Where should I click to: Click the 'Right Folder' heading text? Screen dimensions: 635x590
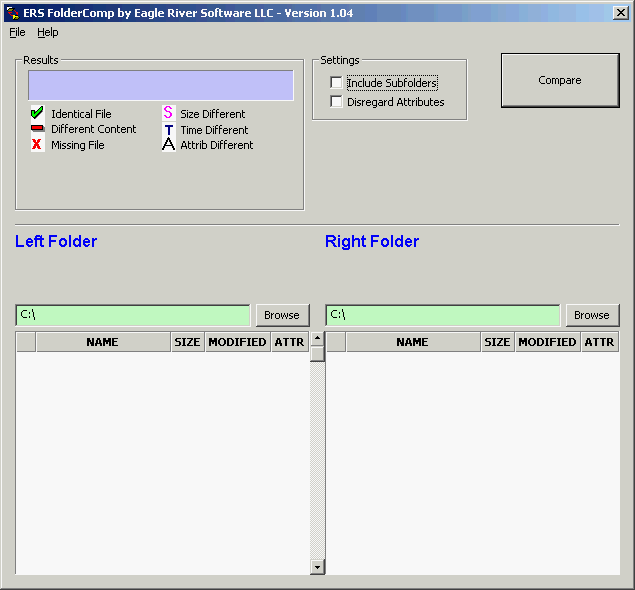[x=372, y=241]
